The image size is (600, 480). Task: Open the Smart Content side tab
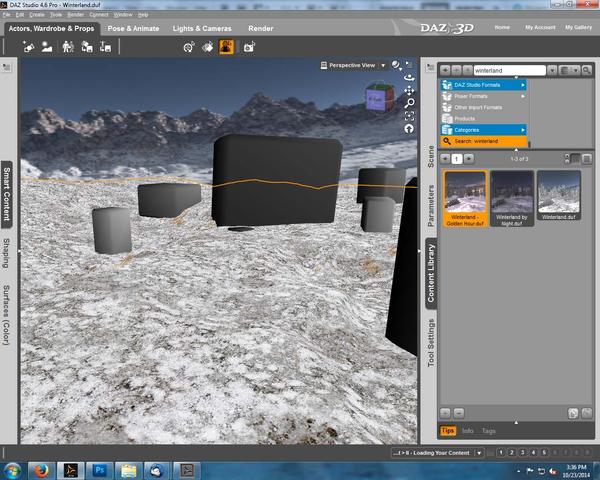[7, 194]
